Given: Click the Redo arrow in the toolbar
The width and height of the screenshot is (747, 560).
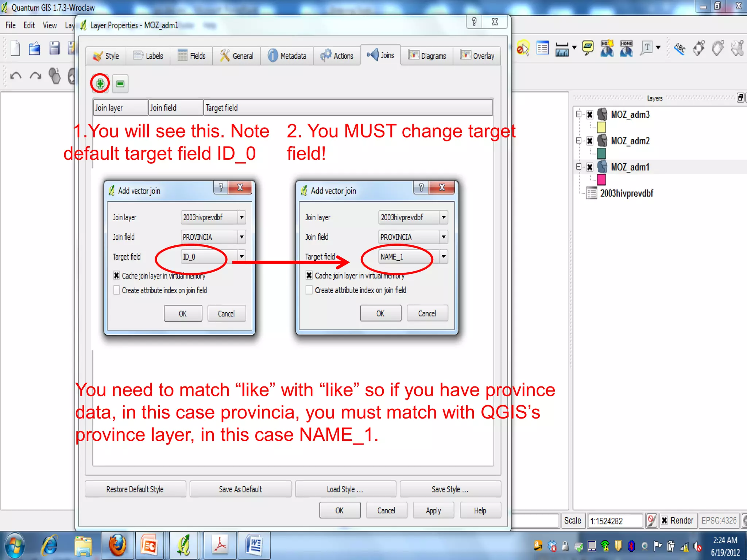Looking at the screenshot, I should [35, 76].
